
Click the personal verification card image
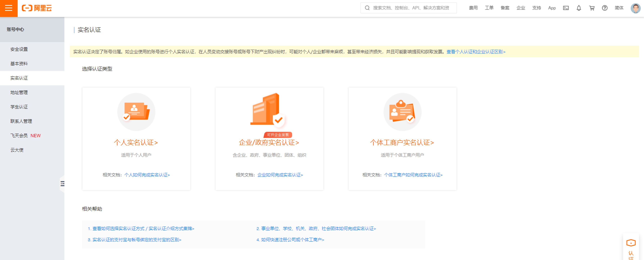136,112
